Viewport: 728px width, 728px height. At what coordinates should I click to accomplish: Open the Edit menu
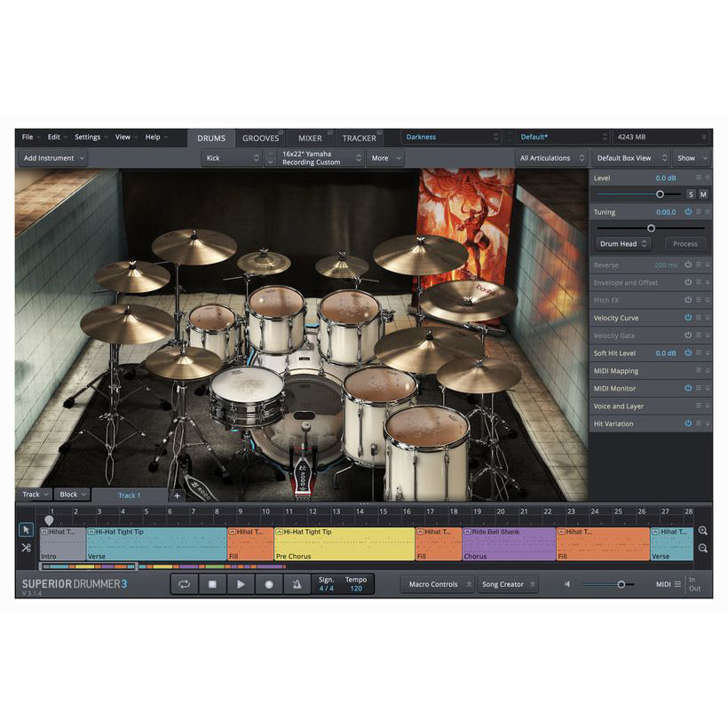point(57,137)
